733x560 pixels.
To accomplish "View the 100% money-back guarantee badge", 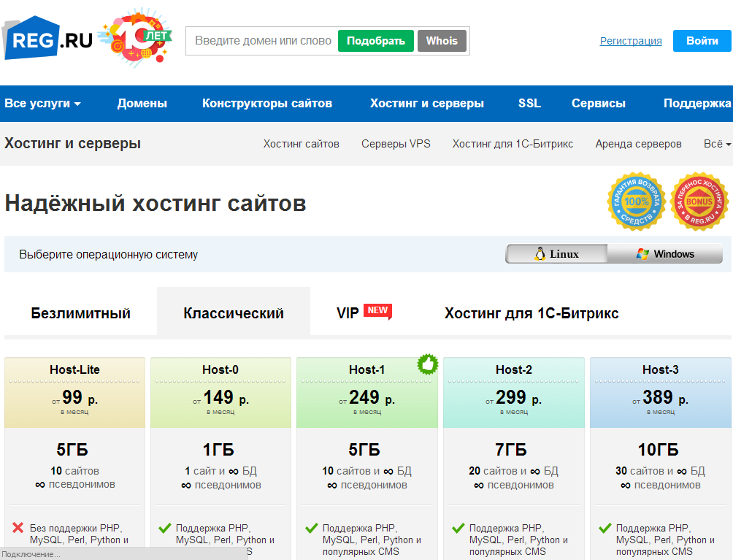I will (x=636, y=202).
